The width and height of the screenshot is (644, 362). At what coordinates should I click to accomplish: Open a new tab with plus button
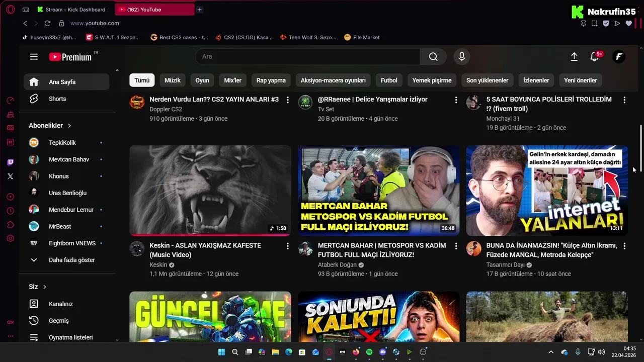[x=200, y=10]
